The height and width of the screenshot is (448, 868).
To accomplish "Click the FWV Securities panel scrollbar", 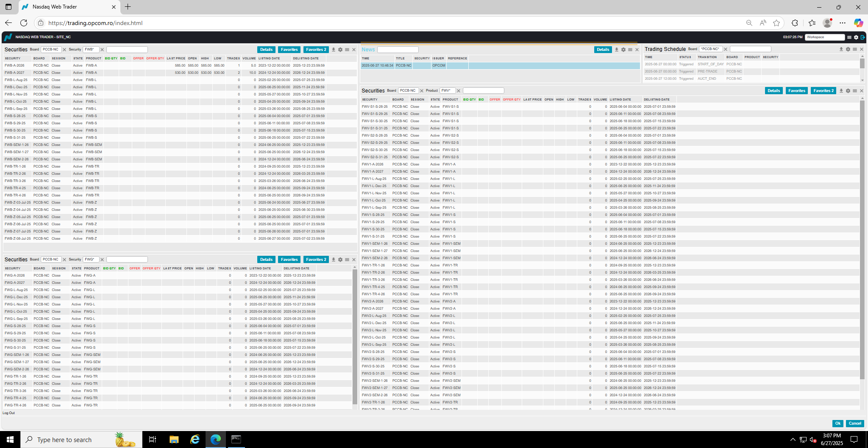I will [x=862, y=240].
